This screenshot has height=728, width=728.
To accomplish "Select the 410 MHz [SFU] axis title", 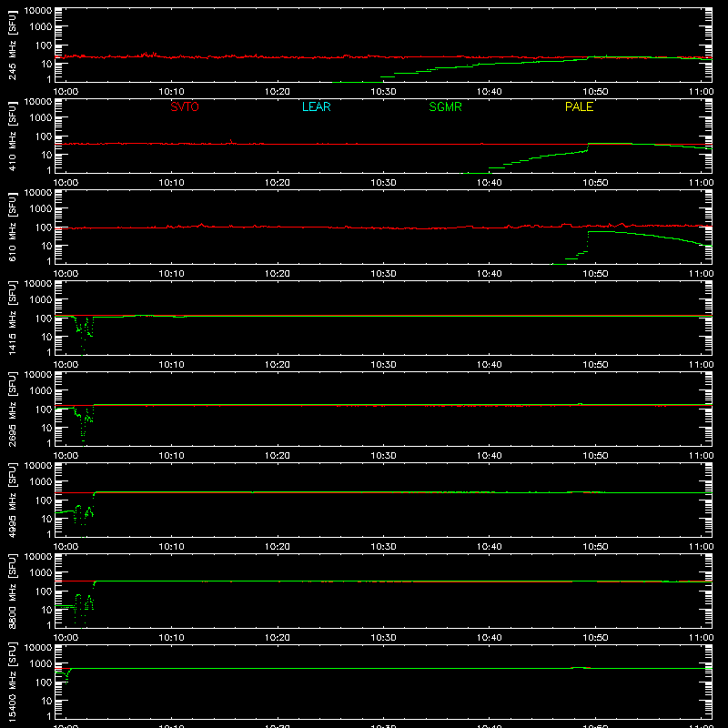I will [12, 136].
